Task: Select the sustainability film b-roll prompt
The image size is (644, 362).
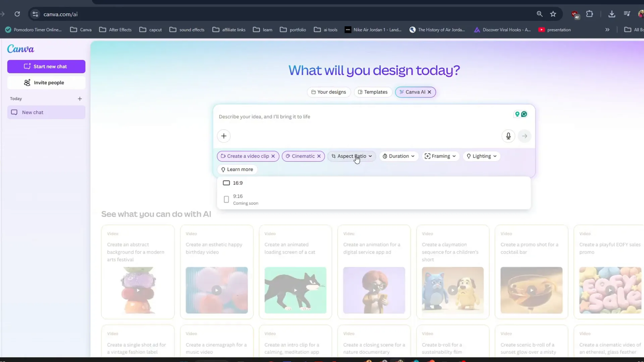Action: [453, 342]
